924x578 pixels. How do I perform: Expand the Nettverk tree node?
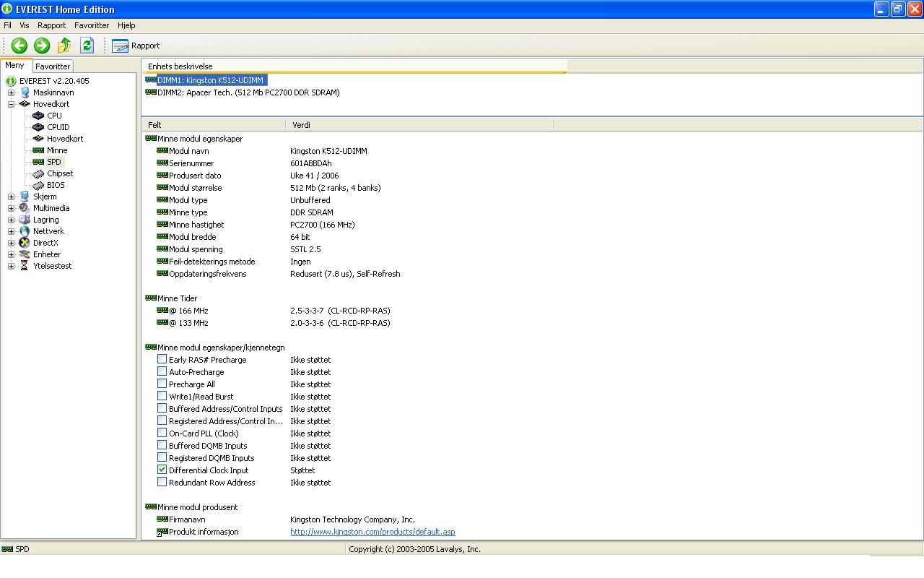[x=12, y=231]
